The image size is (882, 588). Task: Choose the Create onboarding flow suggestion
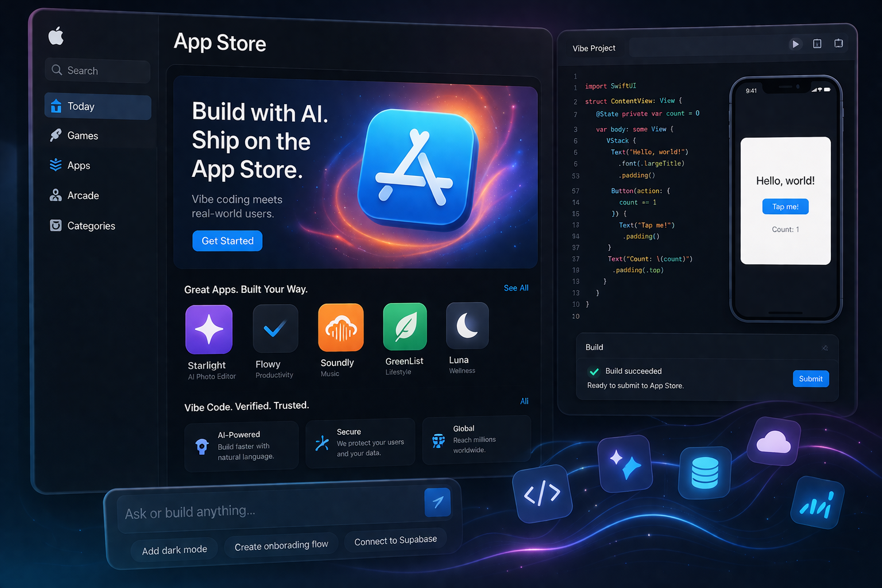(x=281, y=545)
